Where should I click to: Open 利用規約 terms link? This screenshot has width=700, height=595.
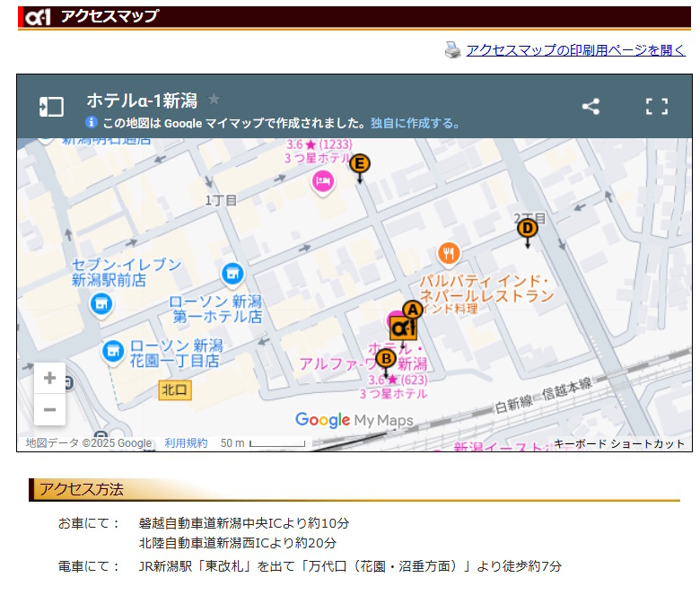(186, 442)
